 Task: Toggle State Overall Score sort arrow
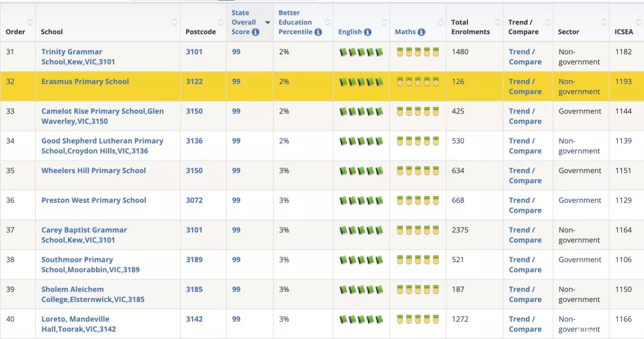(x=268, y=23)
